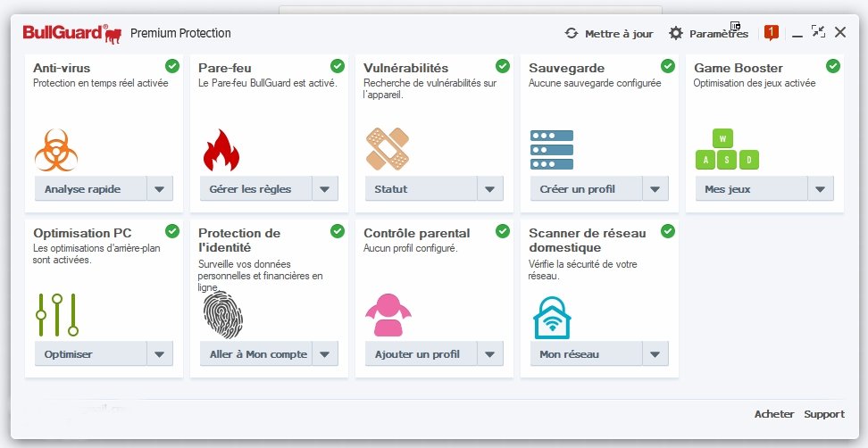
Task: Click the Contrôle parental green checkmark
Action: [x=503, y=231]
